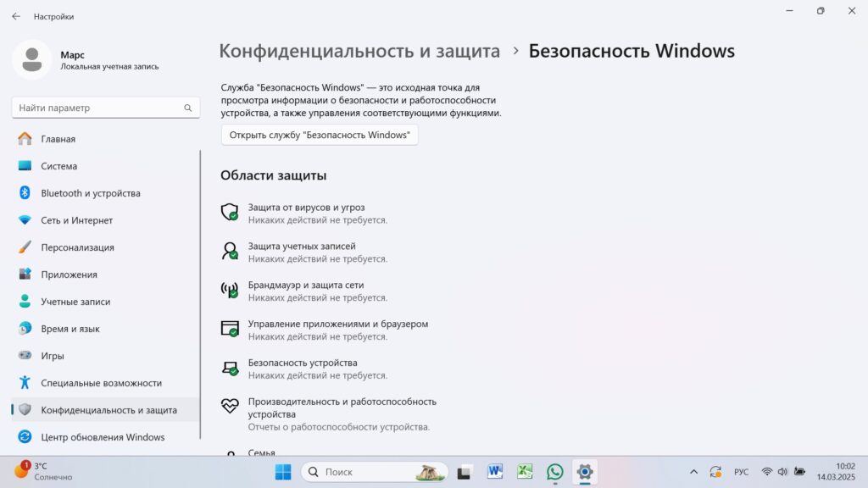Screen dimensions: 868x488
Task: Open the РУС input language switcher
Action: [x=741, y=472]
